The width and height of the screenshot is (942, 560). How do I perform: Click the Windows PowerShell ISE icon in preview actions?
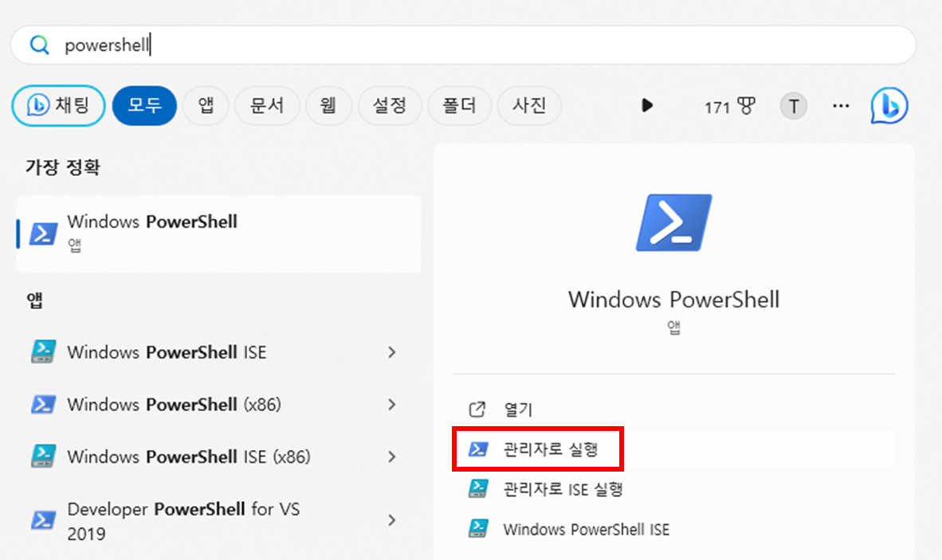coord(478,529)
